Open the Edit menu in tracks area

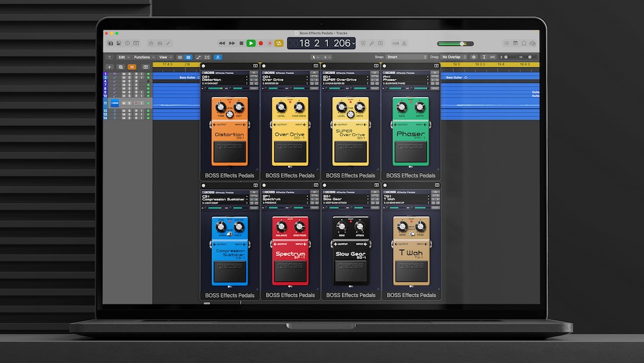[123, 57]
